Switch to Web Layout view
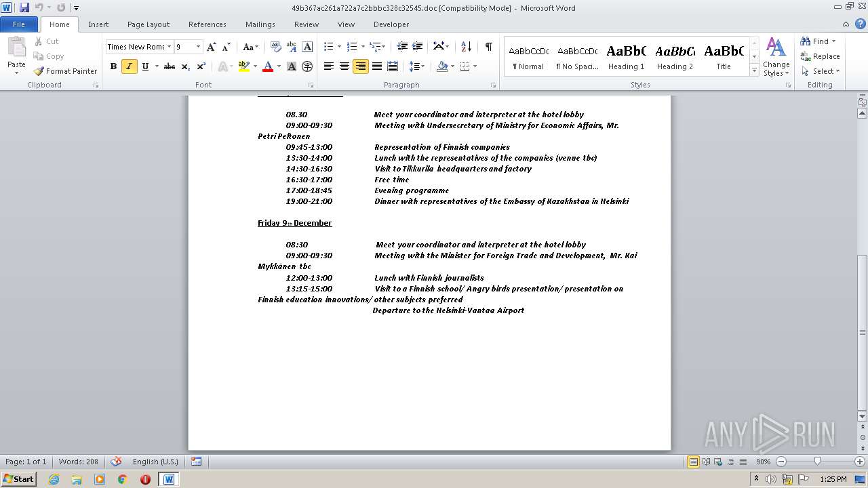The image size is (868, 488). pos(718,462)
